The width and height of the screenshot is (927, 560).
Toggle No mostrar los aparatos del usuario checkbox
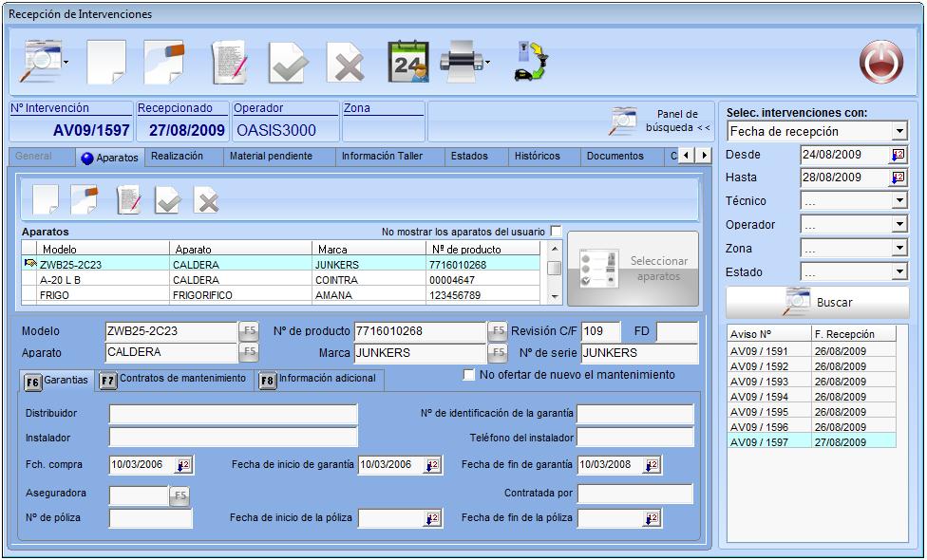[555, 231]
